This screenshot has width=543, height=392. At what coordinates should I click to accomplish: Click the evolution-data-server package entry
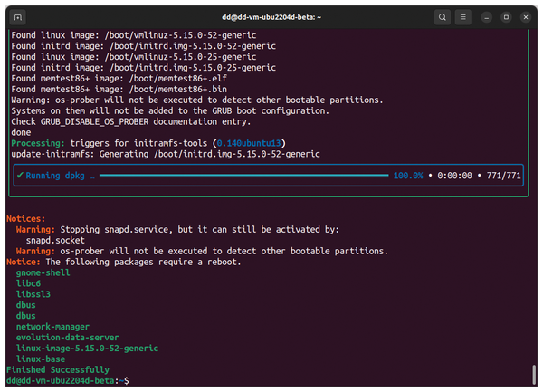[x=67, y=338]
